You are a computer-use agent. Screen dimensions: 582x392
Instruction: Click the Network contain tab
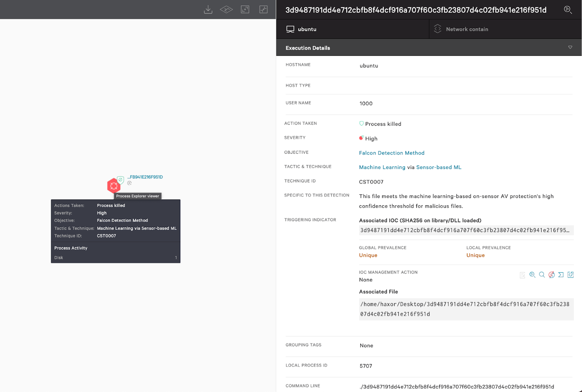point(505,29)
